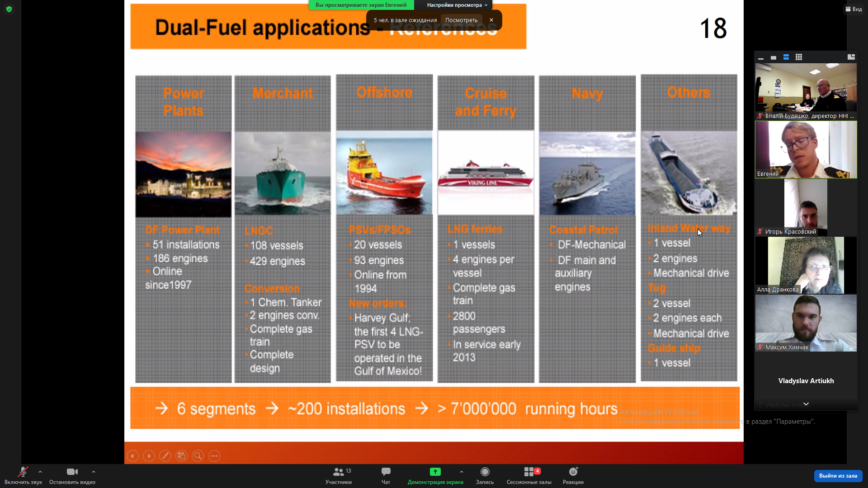The width and height of the screenshot is (868, 488).
Task: Click the 'Coastal Patrol' subheading
Action: click(583, 230)
